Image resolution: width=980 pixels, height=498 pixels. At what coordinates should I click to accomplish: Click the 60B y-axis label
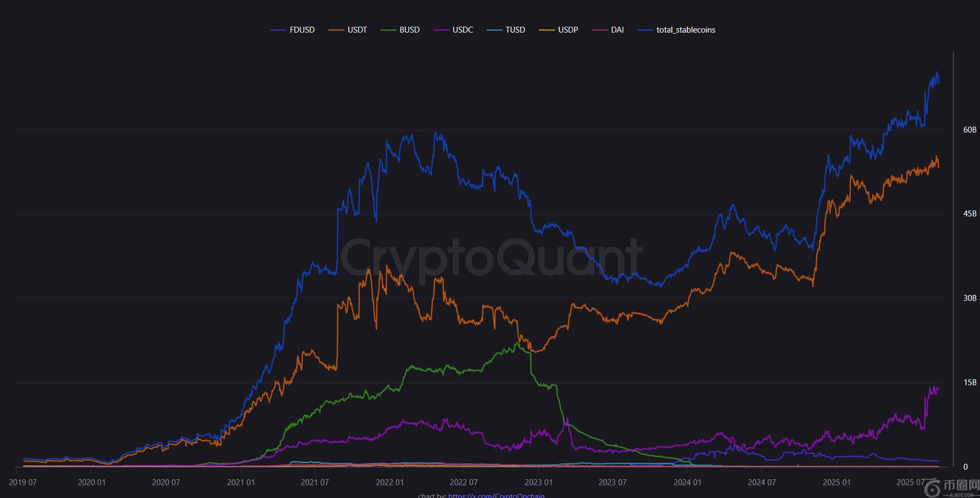tap(969, 130)
